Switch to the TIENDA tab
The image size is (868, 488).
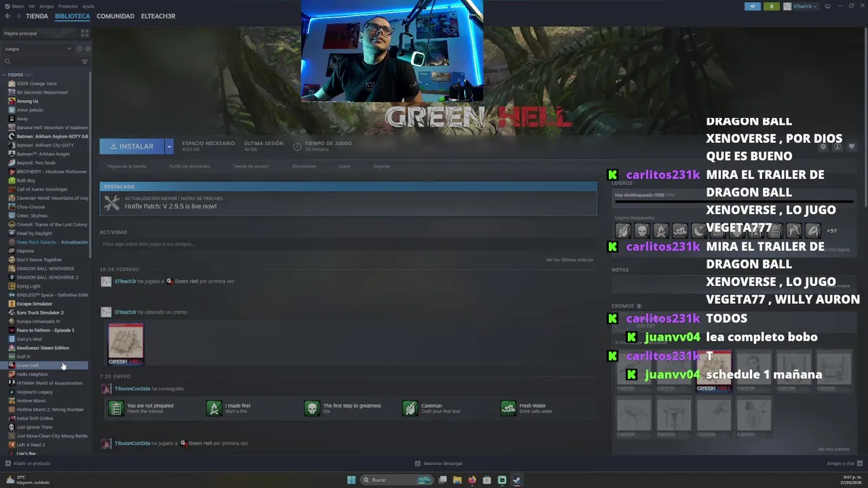coord(37,16)
